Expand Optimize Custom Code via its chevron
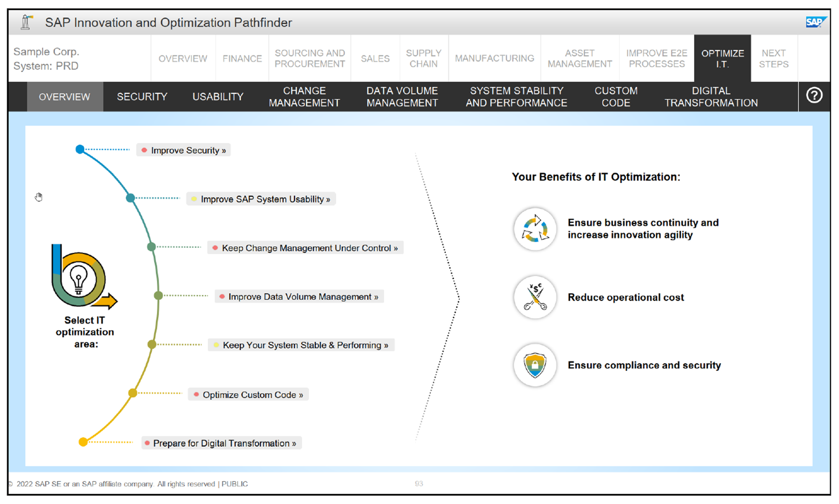 pos(302,394)
